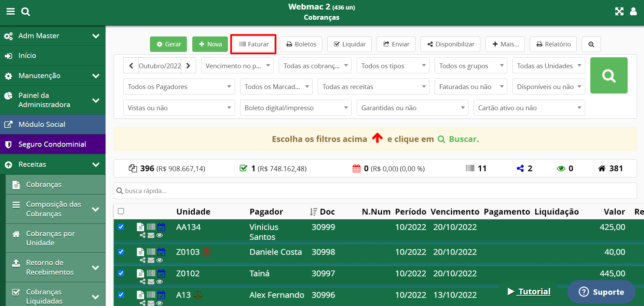Viewport: 644px width, 306px height.
Task: Click the Boletos button
Action: click(x=301, y=44)
